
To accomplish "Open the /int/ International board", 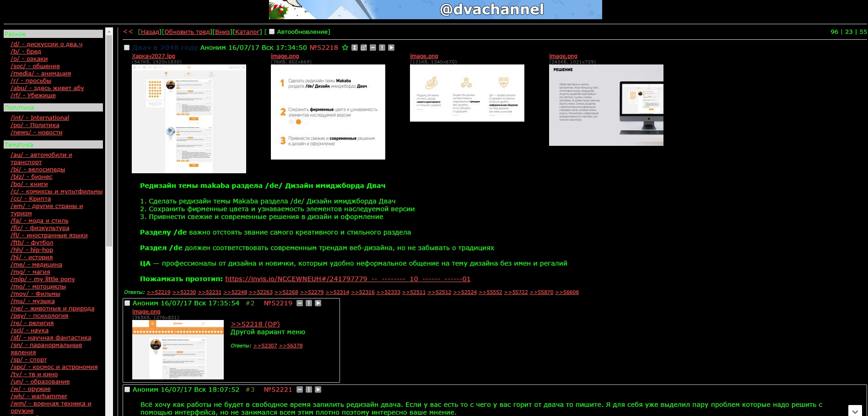I will coord(40,118).
